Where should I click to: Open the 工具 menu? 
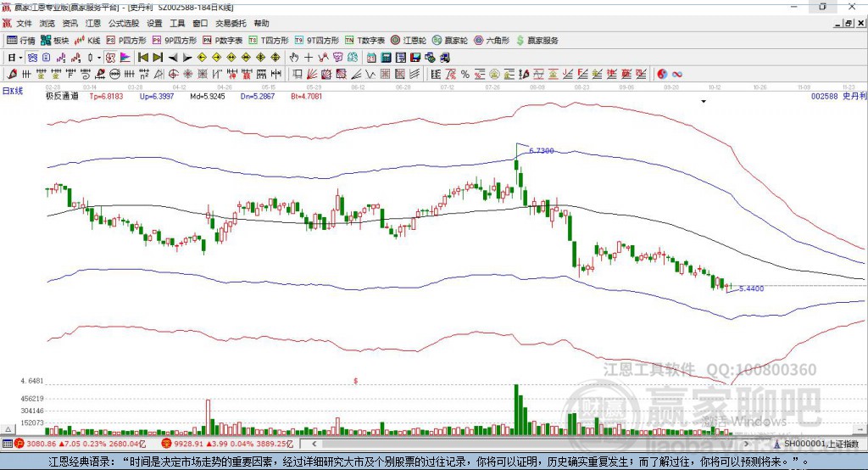177,23
